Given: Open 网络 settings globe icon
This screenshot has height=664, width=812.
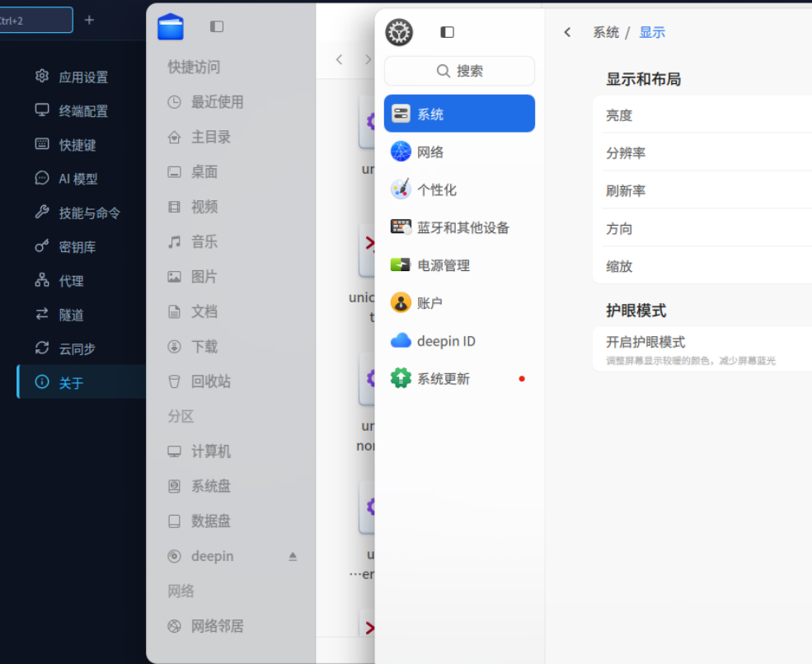Looking at the screenshot, I should 401,151.
